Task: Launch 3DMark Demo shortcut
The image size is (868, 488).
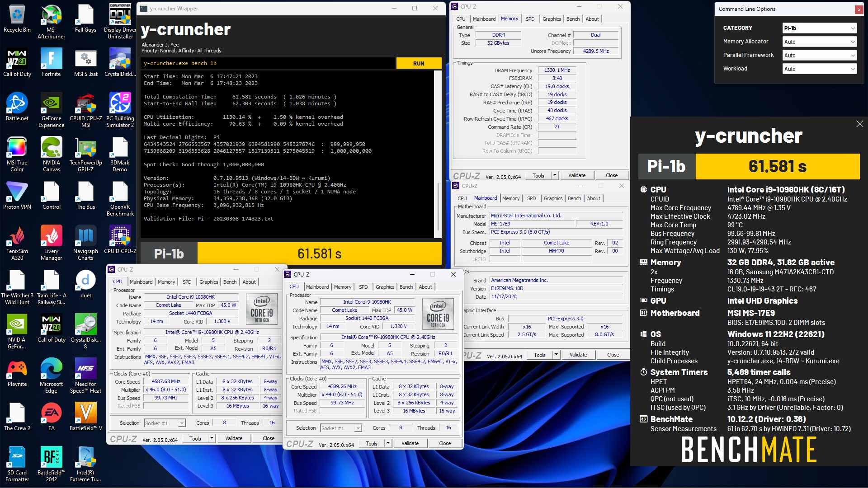Action: [x=120, y=155]
